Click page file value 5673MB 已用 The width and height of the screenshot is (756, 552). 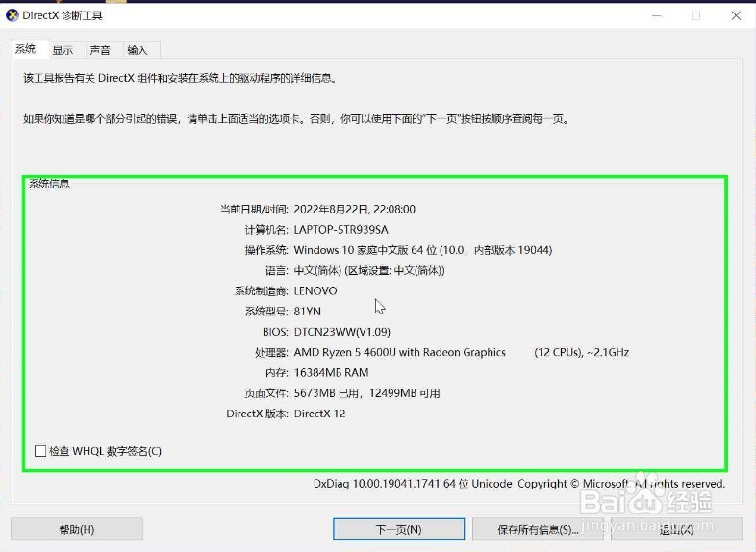326,393
